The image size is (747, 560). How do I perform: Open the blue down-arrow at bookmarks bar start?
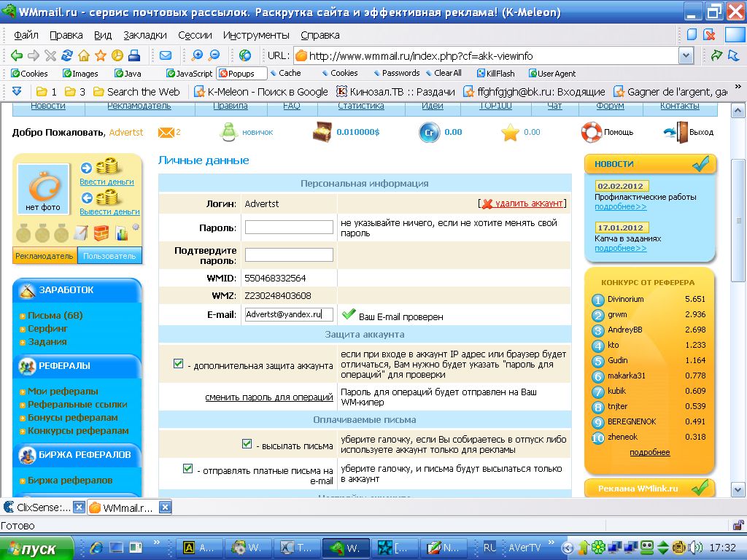[16, 91]
